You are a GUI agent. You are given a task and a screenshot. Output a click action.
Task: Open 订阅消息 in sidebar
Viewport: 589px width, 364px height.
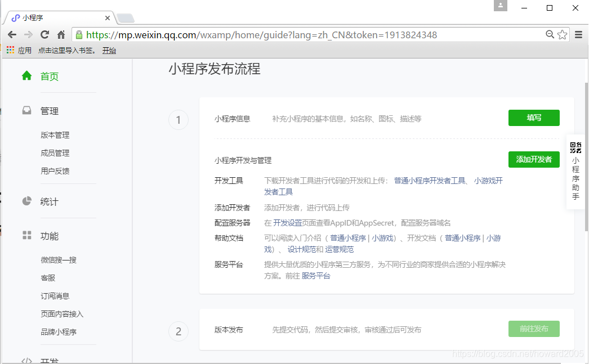point(55,296)
